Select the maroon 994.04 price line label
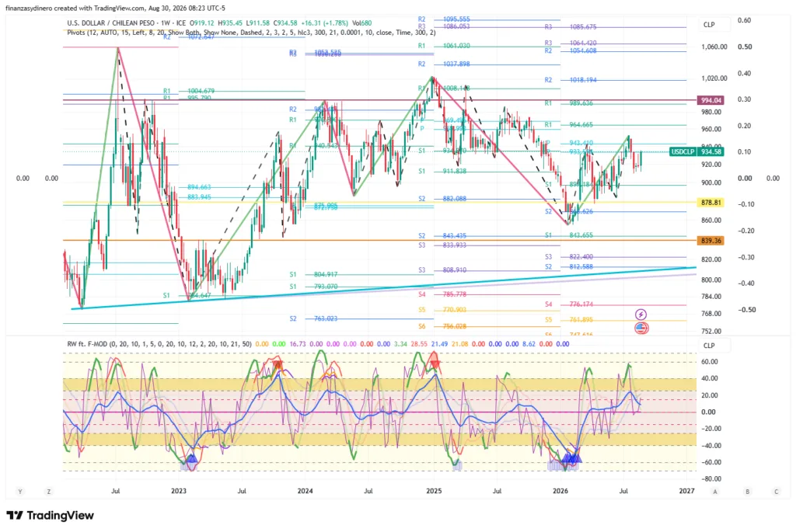This screenshot has height=532, width=796. pyautogui.click(x=710, y=100)
